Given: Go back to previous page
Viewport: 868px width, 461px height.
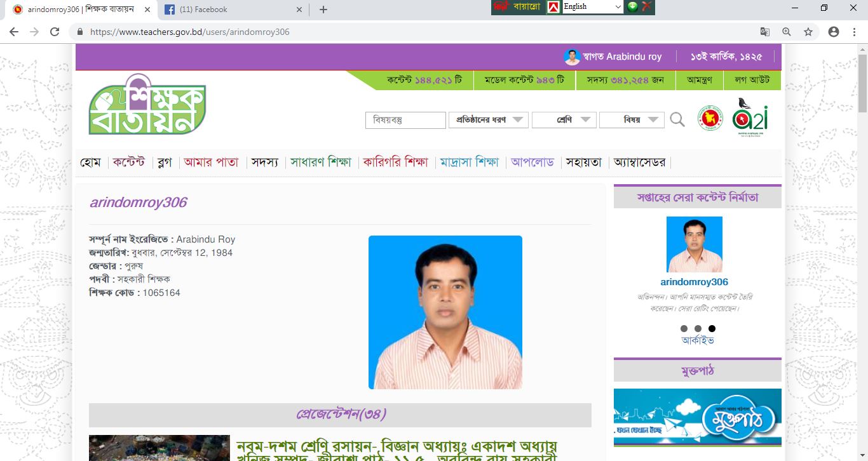Looking at the screenshot, I should (13, 32).
